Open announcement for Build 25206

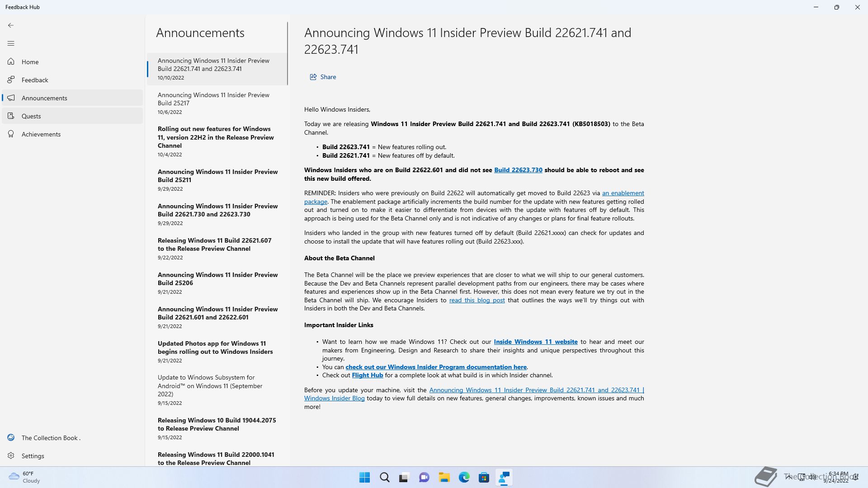[x=217, y=283]
